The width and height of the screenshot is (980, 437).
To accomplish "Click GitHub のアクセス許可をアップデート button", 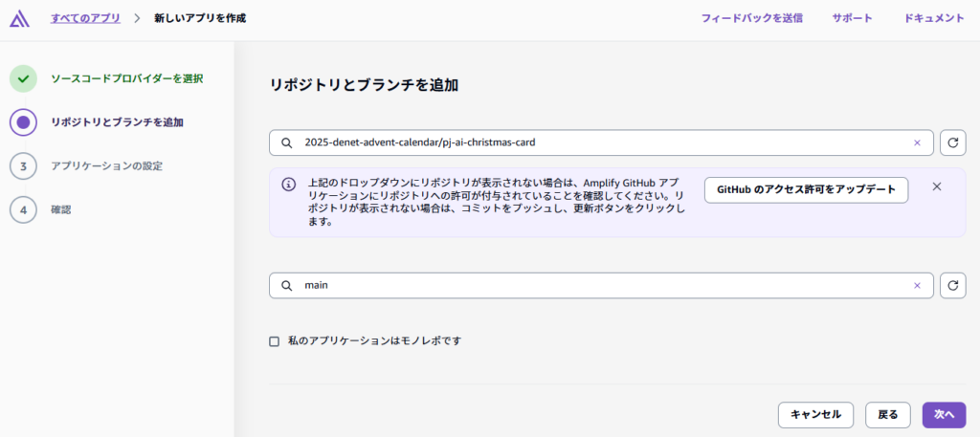I will pos(806,189).
